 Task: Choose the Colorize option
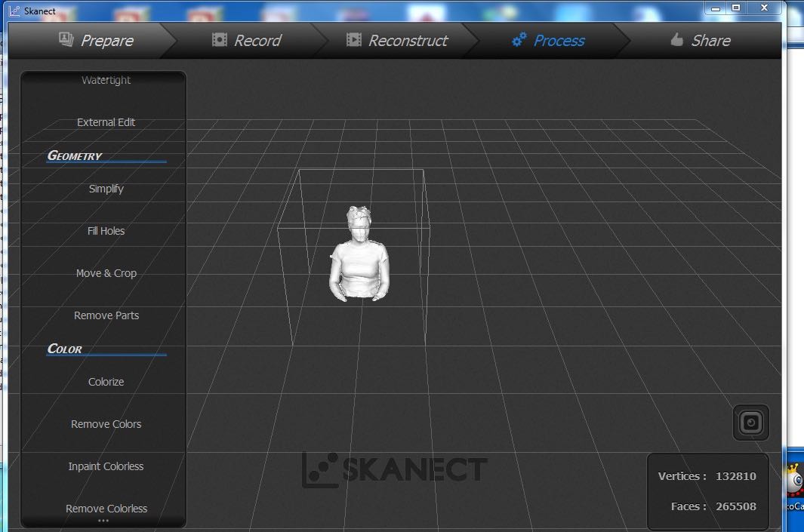point(106,382)
